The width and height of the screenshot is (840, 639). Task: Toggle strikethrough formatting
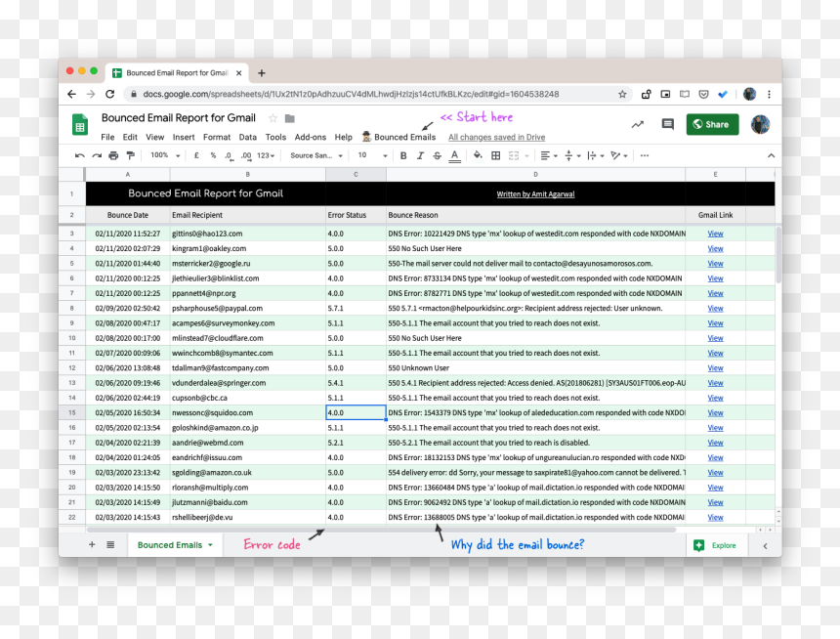(x=438, y=155)
